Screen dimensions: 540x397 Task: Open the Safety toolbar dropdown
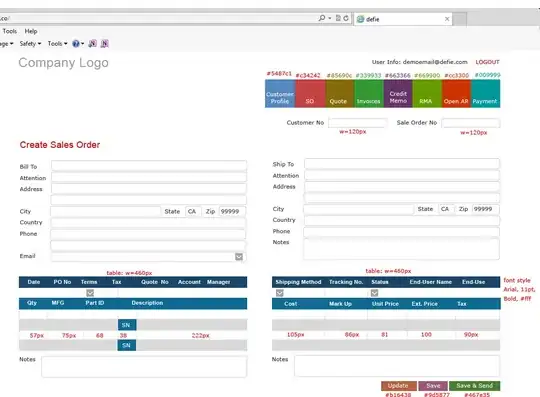pyautogui.click(x=30, y=44)
